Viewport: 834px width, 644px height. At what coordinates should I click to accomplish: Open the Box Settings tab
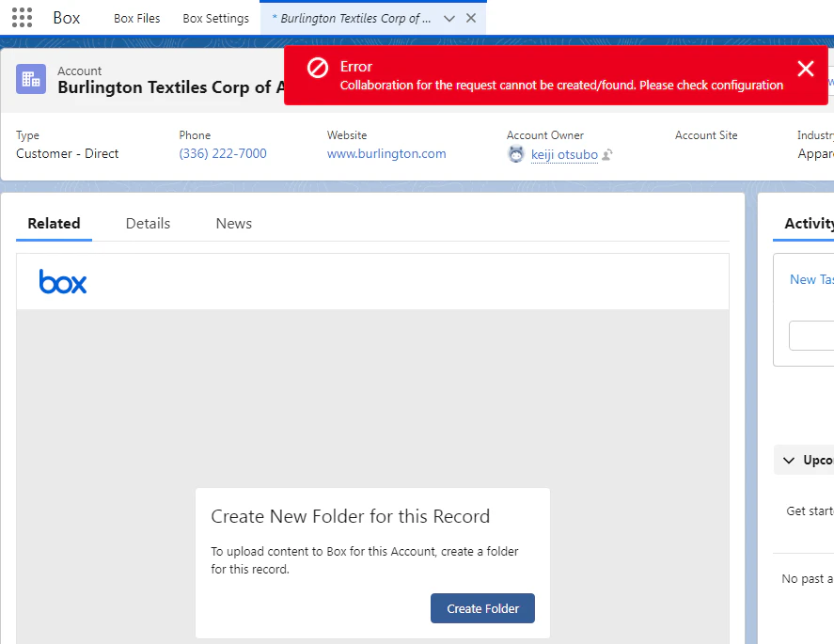pyautogui.click(x=215, y=19)
